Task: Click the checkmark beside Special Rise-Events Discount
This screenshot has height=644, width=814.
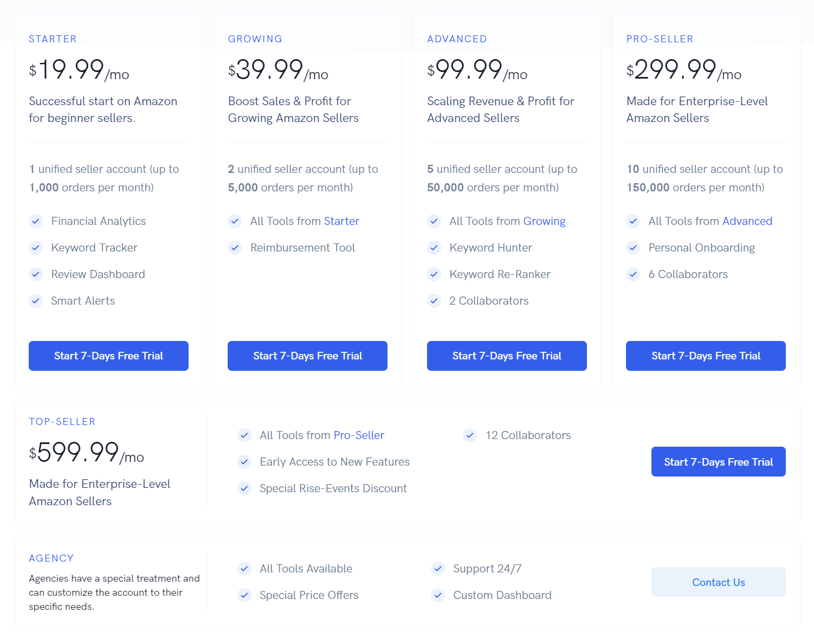Action: click(244, 488)
